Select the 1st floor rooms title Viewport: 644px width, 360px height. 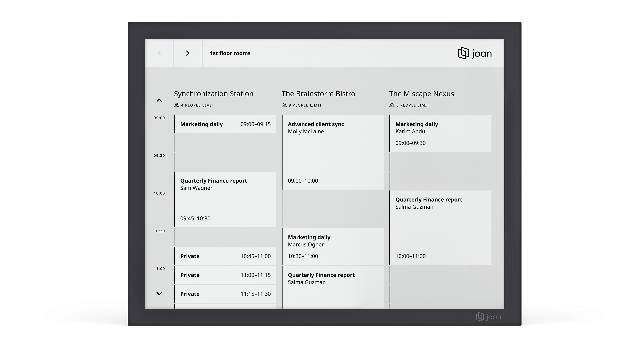pos(230,53)
